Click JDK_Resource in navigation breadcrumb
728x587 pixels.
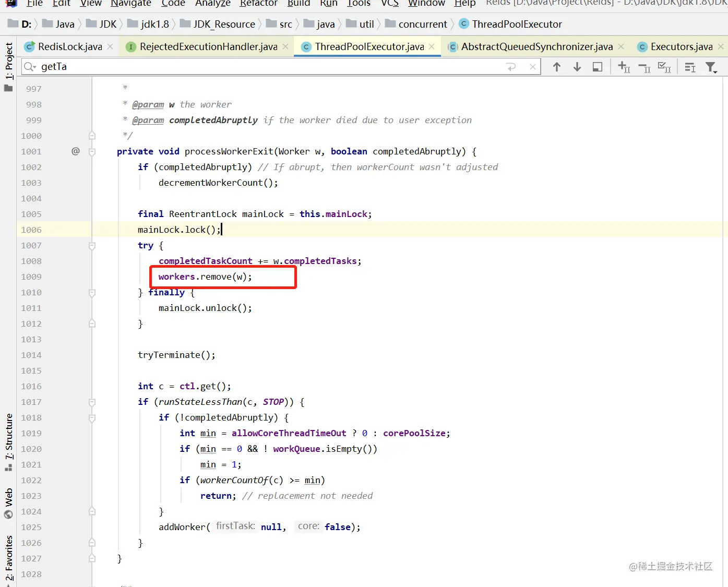[x=218, y=24]
